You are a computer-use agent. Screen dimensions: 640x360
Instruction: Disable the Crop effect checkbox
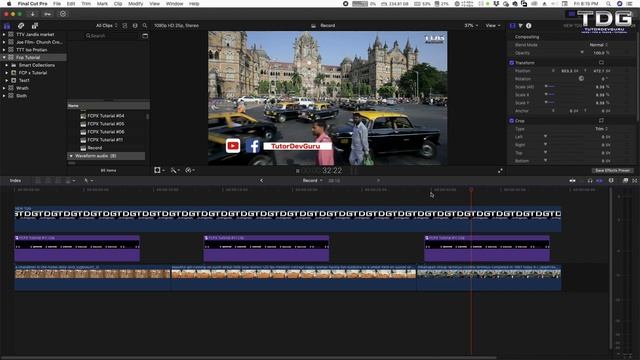pyautogui.click(x=511, y=120)
